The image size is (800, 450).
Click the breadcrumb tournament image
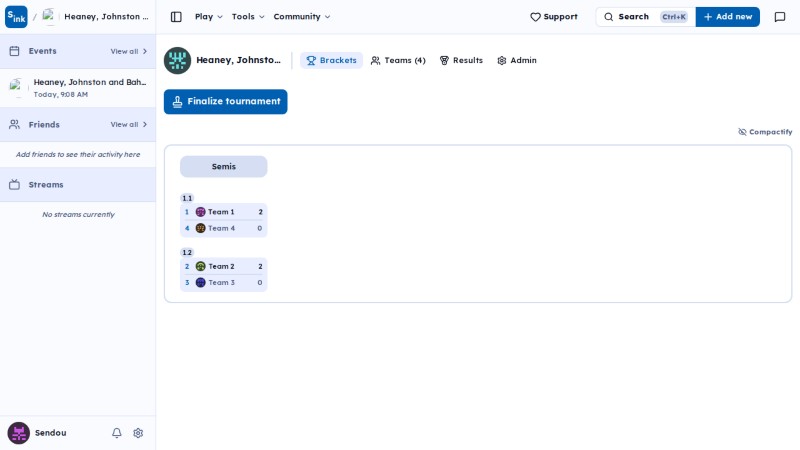(x=49, y=17)
